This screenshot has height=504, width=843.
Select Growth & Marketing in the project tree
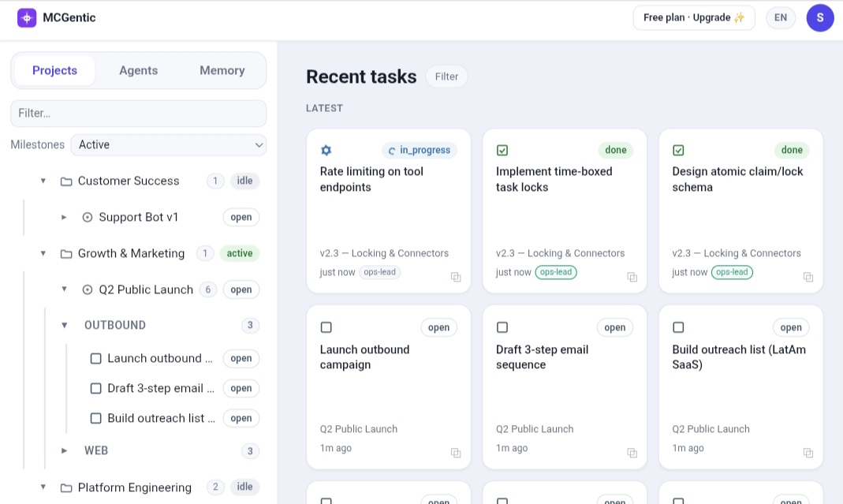[x=131, y=253]
